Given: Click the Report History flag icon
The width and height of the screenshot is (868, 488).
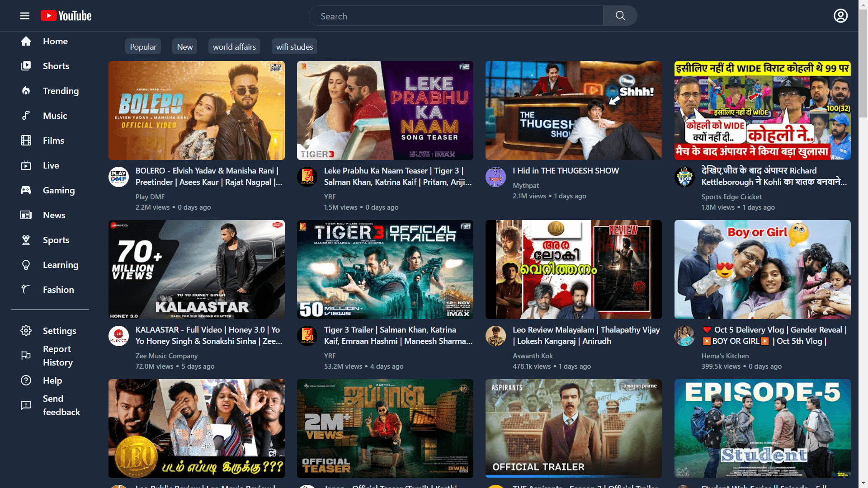Looking at the screenshot, I should [26, 356].
